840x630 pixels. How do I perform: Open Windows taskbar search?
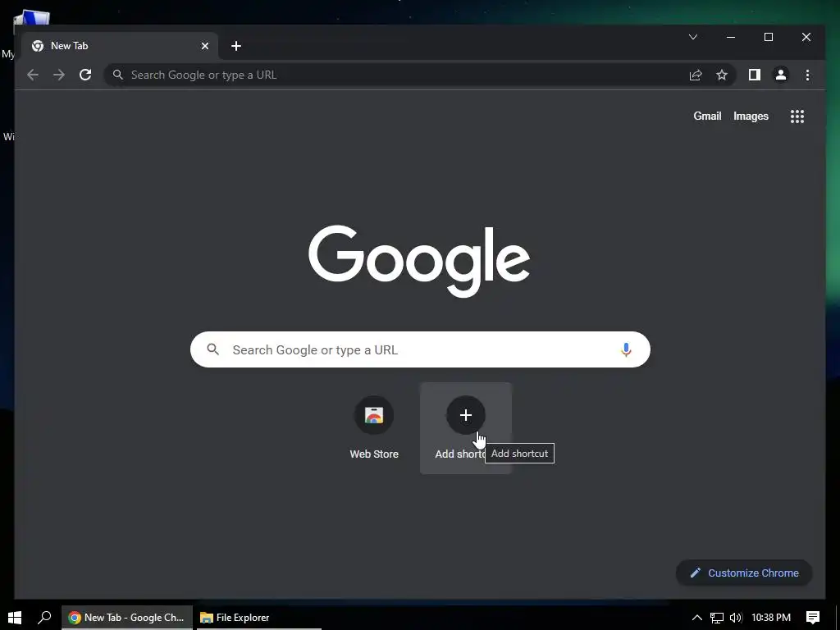point(44,617)
